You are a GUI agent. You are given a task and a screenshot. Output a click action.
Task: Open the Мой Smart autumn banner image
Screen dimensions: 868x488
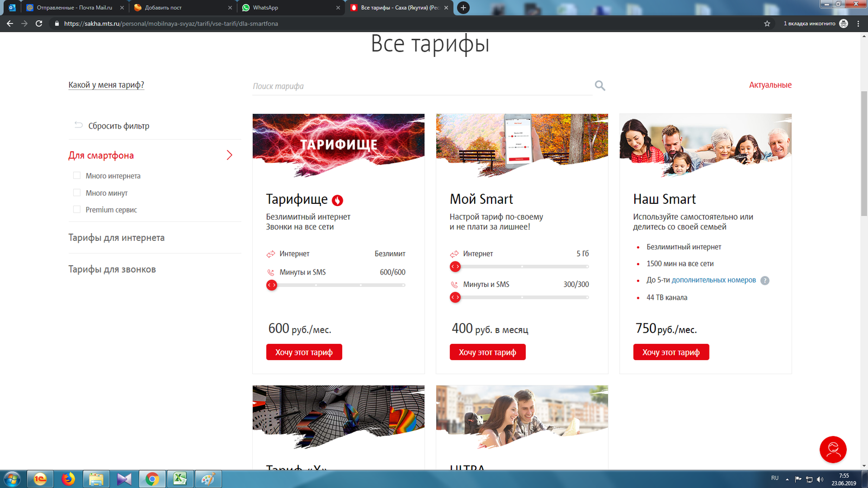(x=522, y=145)
